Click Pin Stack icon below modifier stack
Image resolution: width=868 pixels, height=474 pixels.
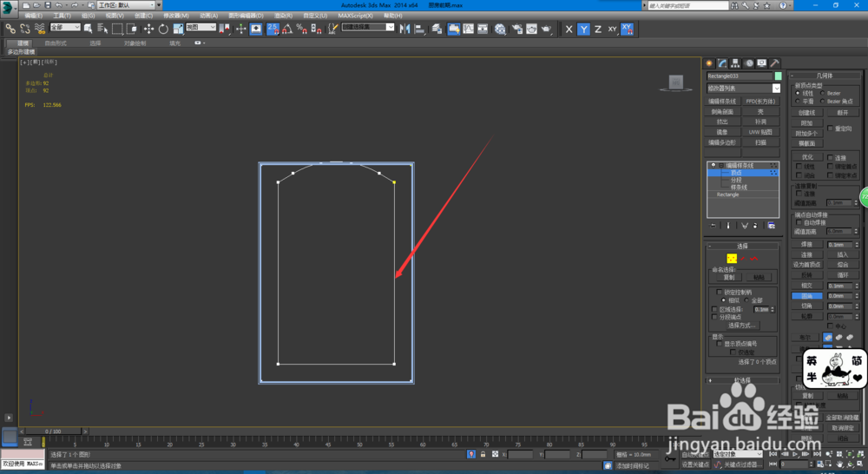pyautogui.click(x=713, y=226)
